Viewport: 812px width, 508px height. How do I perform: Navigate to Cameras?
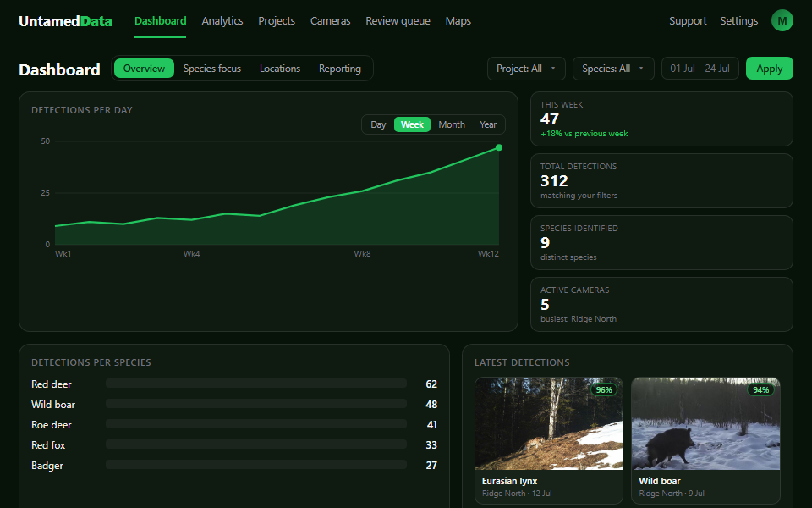click(331, 20)
